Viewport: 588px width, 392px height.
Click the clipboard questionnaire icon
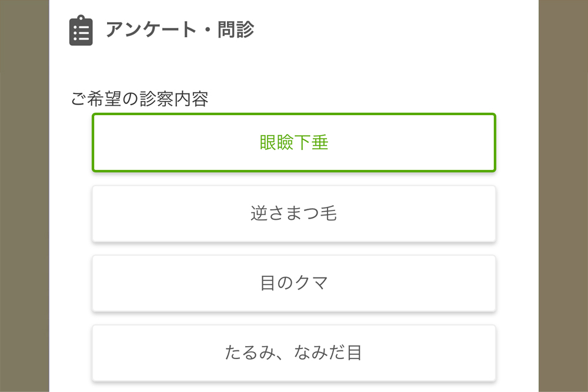(x=81, y=31)
